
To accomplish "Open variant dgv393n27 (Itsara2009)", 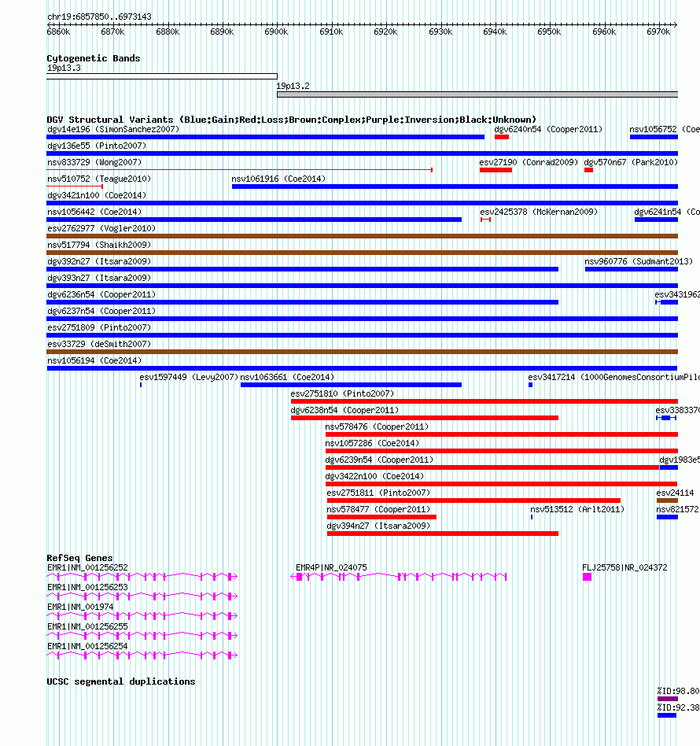I will pyautogui.click(x=99, y=279).
